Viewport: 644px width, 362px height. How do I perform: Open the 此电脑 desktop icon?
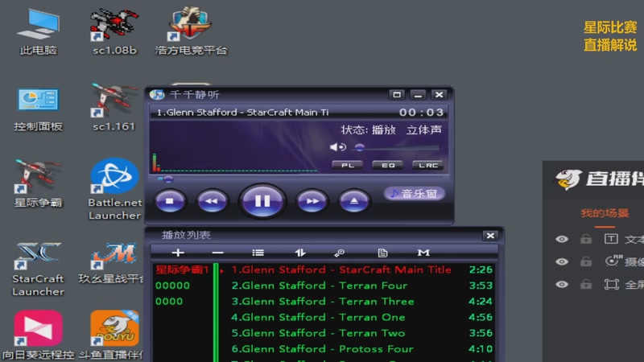[x=38, y=32]
